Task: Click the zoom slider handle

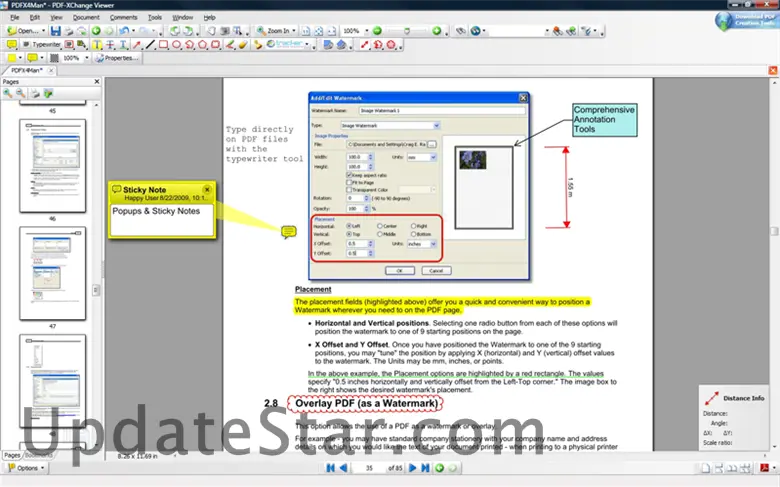Action: click(x=407, y=31)
